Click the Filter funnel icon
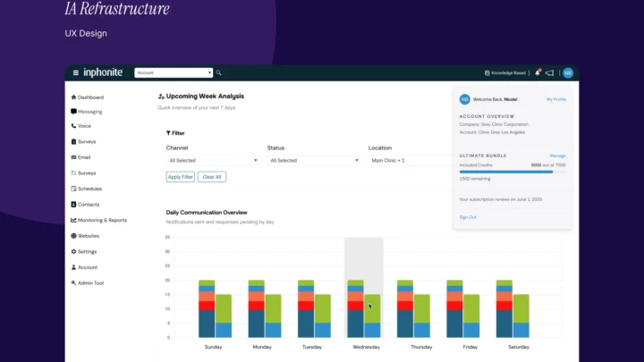The image size is (644, 362). (168, 133)
